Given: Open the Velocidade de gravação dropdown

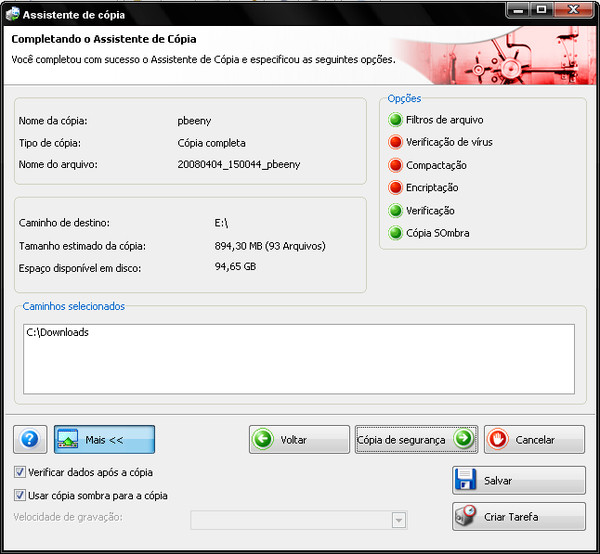Looking at the screenshot, I should [x=399, y=520].
